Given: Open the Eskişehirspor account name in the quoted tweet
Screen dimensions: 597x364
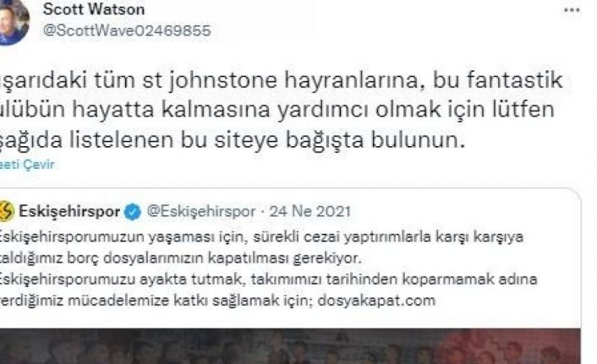Looking at the screenshot, I should (69, 211).
